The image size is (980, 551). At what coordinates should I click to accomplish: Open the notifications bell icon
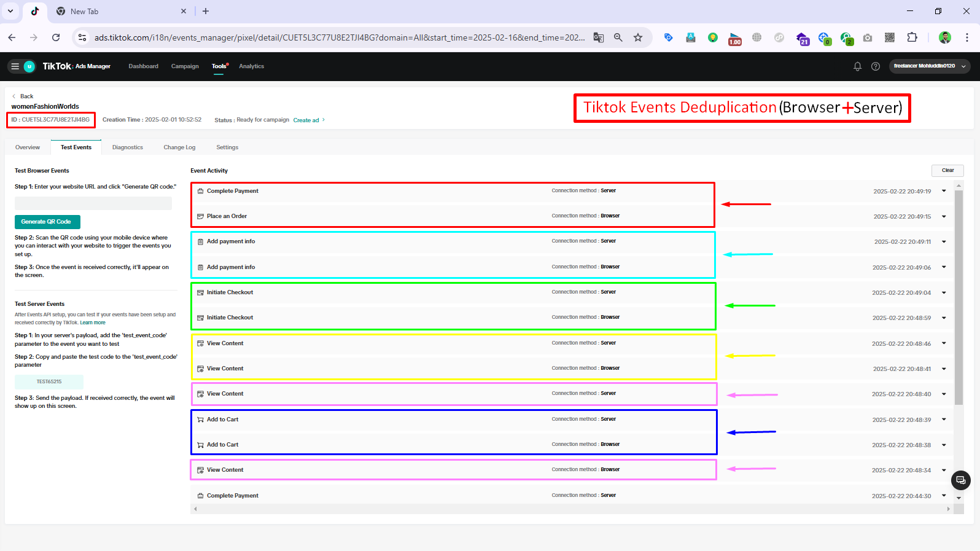tap(857, 66)
